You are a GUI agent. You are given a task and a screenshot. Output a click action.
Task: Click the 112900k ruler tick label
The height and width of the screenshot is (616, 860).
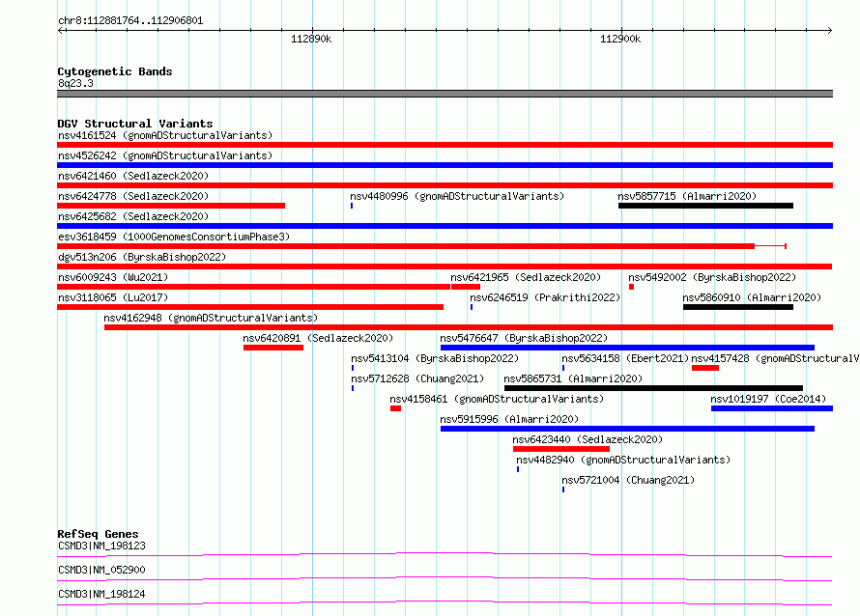[x=620, y=39]
